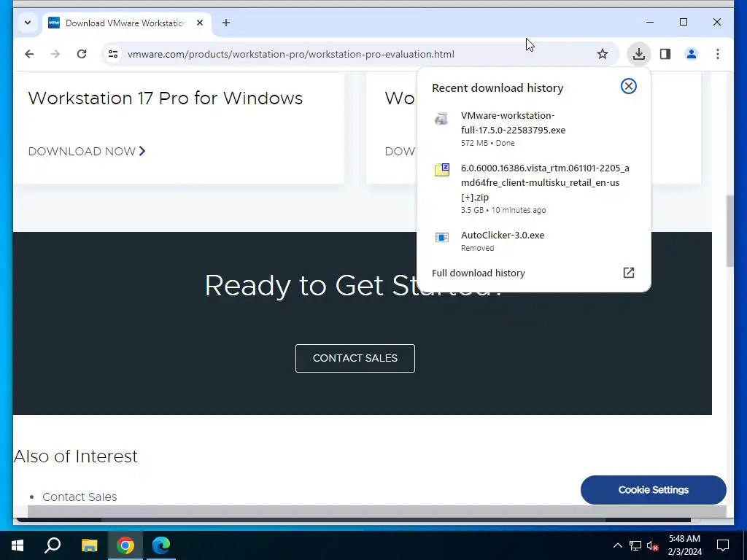The image size is (747, 560).
Task: Open the Chrome profile menu
Action: click(x=692, y=54)
